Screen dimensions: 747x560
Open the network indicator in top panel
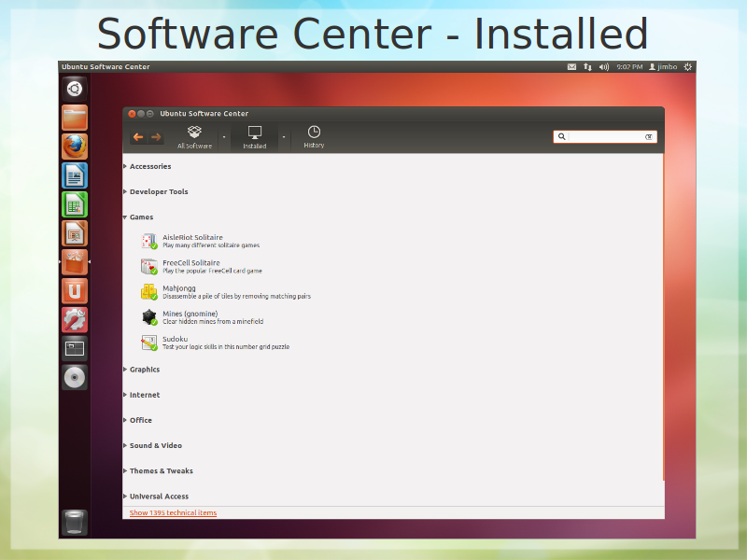[x=587, y=67]
